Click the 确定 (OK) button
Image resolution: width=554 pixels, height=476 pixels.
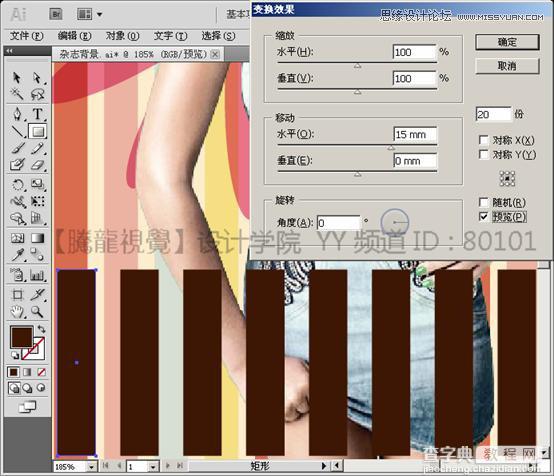tap(507, 42)
